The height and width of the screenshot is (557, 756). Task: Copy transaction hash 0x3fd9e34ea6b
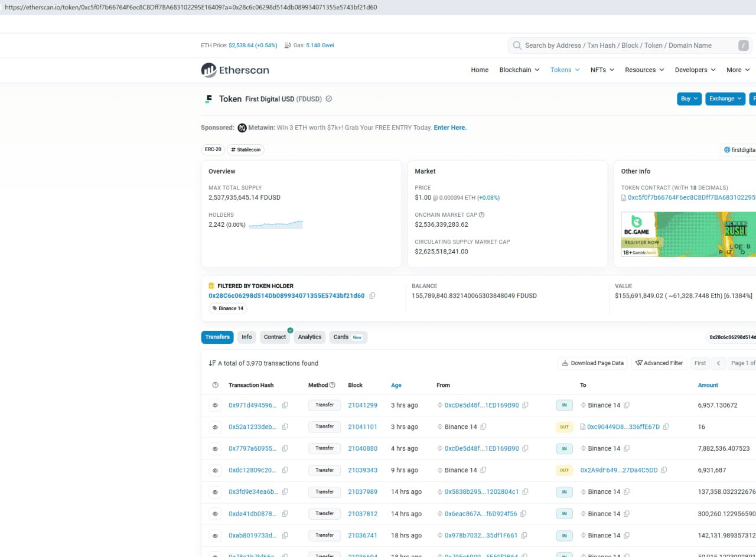pyautogui.click(x=285, y=491)
